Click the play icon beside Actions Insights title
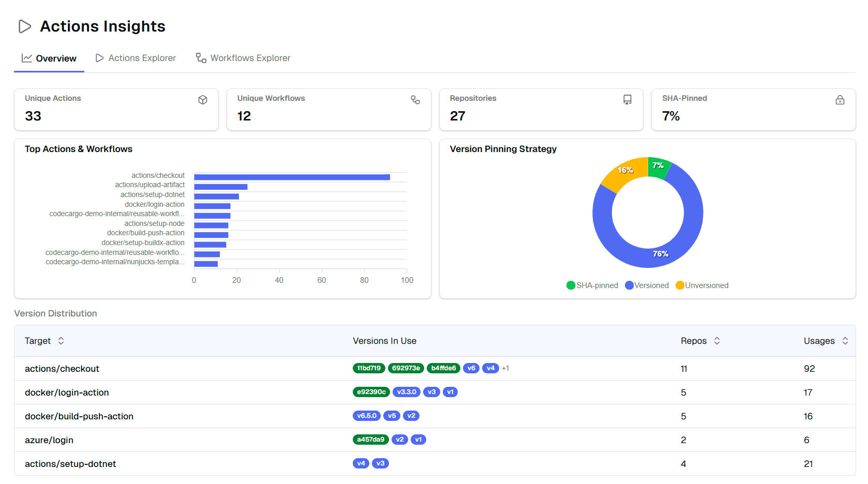 pos(24,26)
